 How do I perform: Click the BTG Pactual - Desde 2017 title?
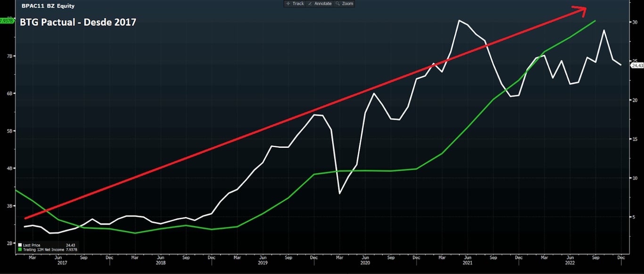click(78, 22)
